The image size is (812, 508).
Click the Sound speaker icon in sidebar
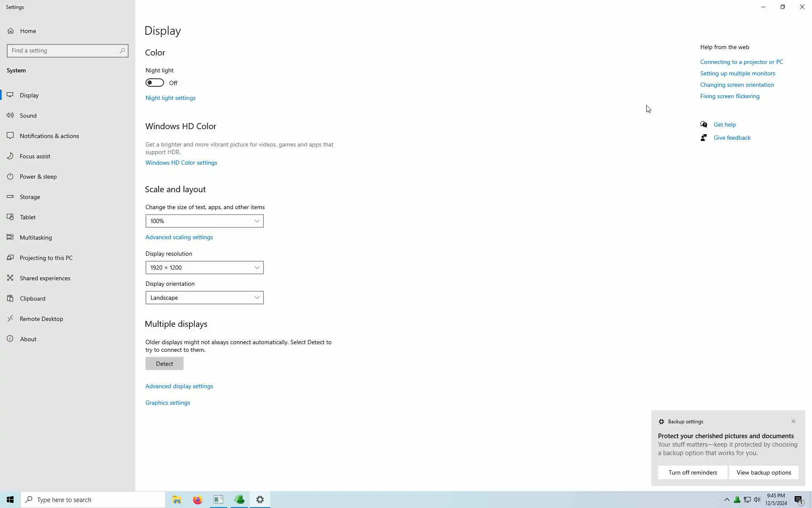point(10,115)
